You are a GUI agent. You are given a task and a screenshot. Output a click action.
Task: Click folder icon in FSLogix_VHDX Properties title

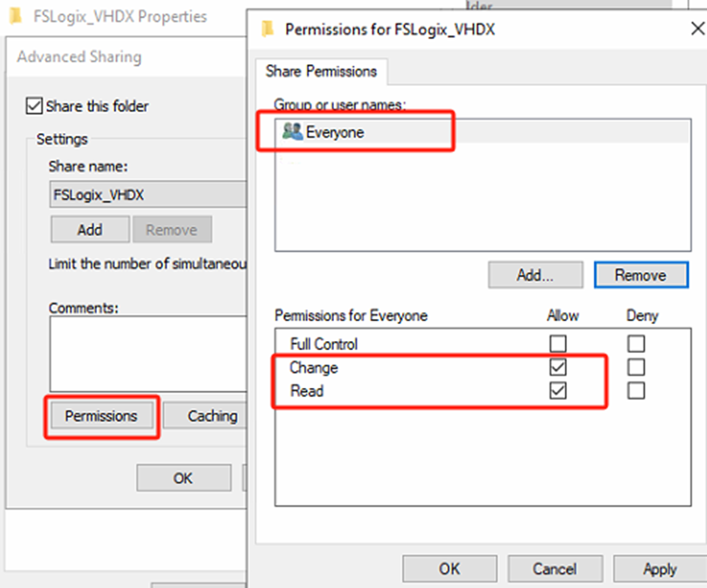click(15, 16)
